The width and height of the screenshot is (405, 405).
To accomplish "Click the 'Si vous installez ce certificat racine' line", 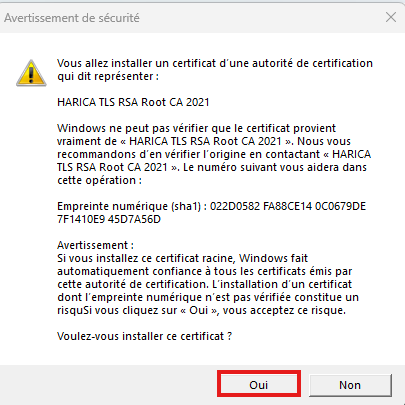I will pos(182,258).
